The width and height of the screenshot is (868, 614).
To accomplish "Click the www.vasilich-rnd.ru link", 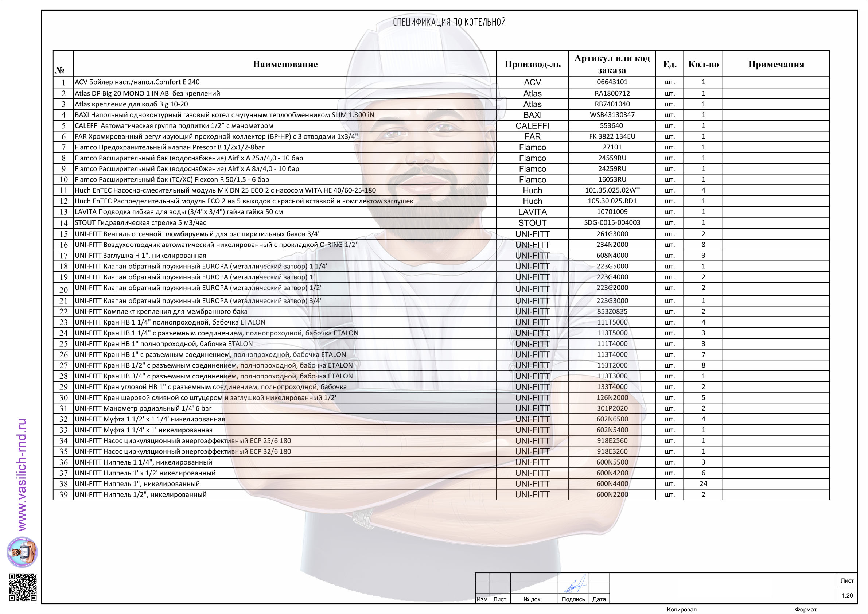I will coord(22,474).
